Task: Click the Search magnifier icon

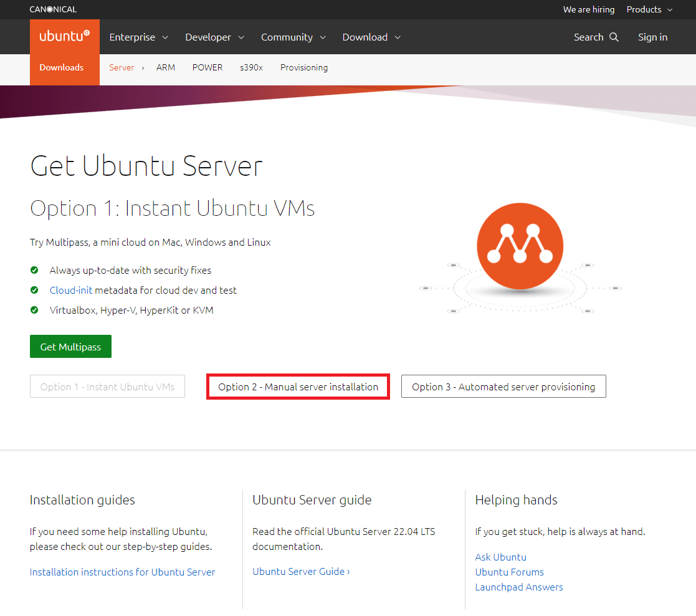Action: point(614,37)
